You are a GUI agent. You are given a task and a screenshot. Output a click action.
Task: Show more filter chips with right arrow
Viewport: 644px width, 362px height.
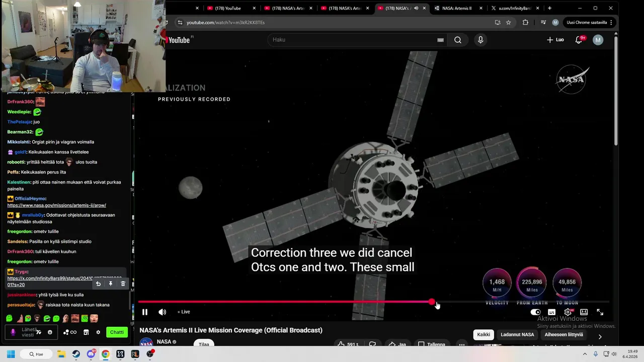tap(600, 336)
